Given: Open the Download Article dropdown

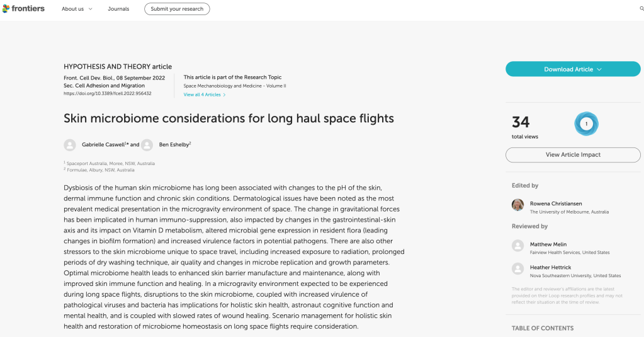Looking at the screenshot, I should click(573, 69).
